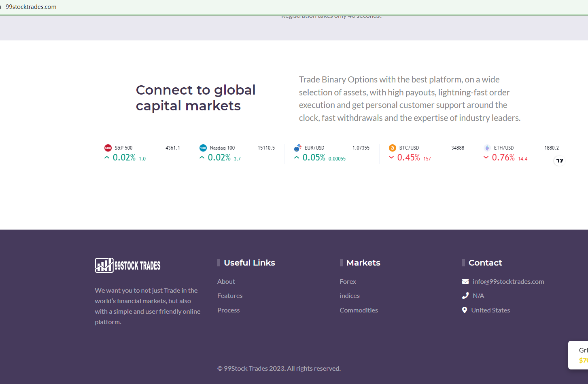Click the EUR/USD flag icon
The image size is (588, 384).
coord(298,148)
